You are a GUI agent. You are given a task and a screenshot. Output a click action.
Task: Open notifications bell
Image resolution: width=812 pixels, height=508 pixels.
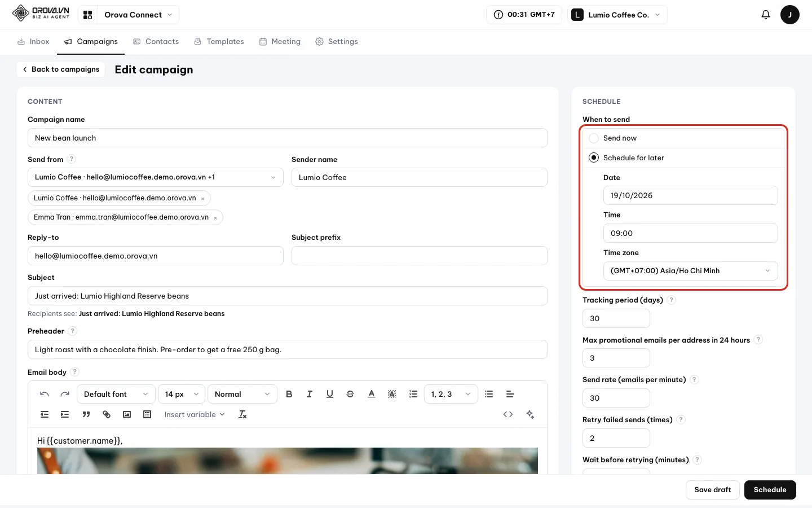click(x=766, y=15)
